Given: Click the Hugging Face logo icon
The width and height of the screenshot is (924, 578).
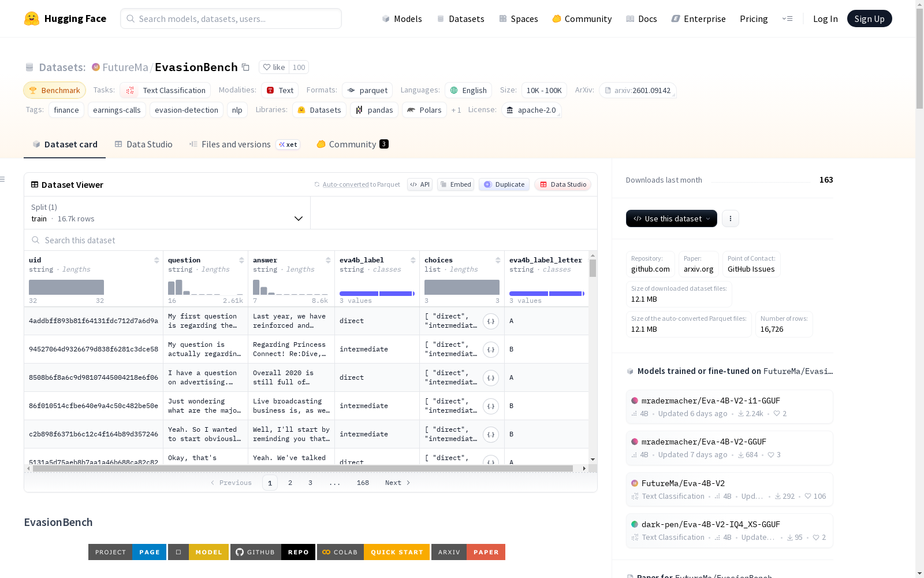Looking at the screenshot, I should (32, 18).
